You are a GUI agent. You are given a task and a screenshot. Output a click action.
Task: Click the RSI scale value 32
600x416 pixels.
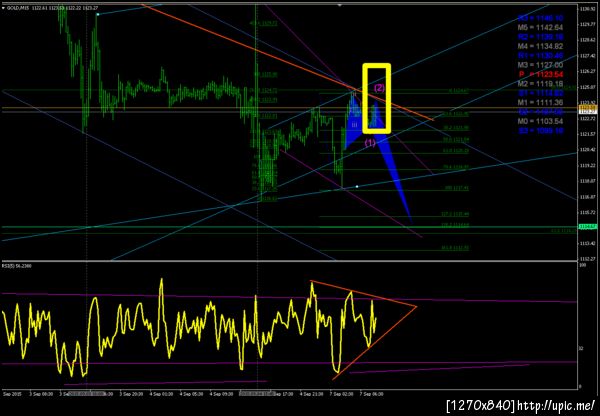pyautogui.click(x=581, y=348)
